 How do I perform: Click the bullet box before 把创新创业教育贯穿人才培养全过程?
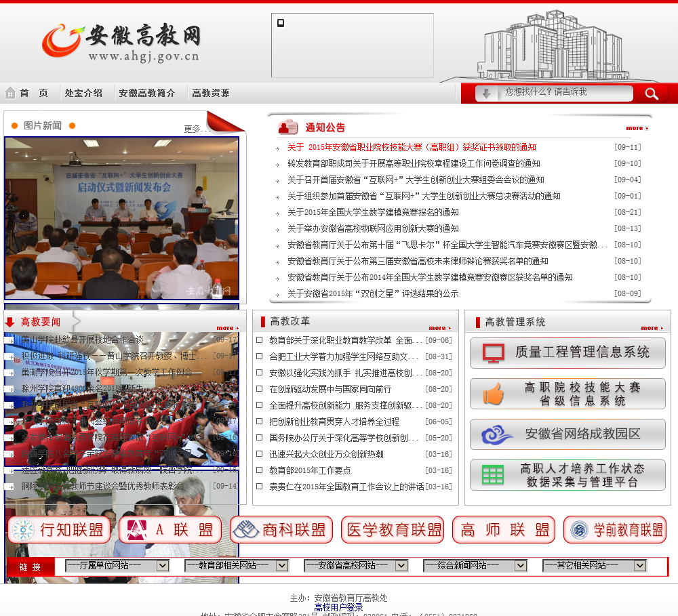click(x=260, y=421)
